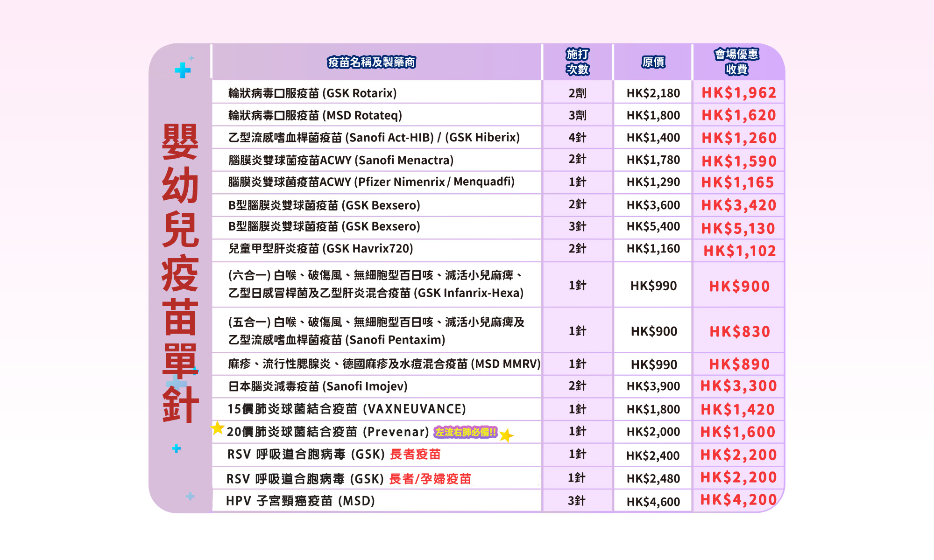Click discount price HK$3,420
934x560 pixels.
[x=739, y=205]
